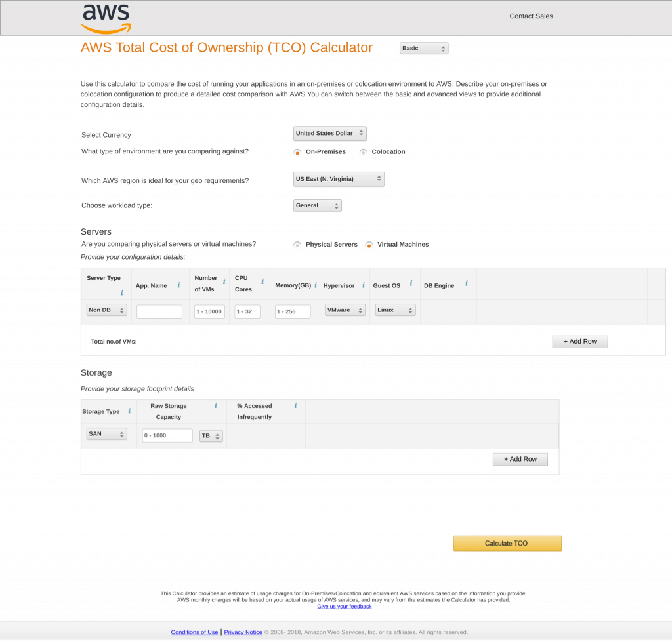Image resolution: width=672 pixels, height=642 pixels.
Task: Open the General workload type dropdown
Action: coord(317,205)
